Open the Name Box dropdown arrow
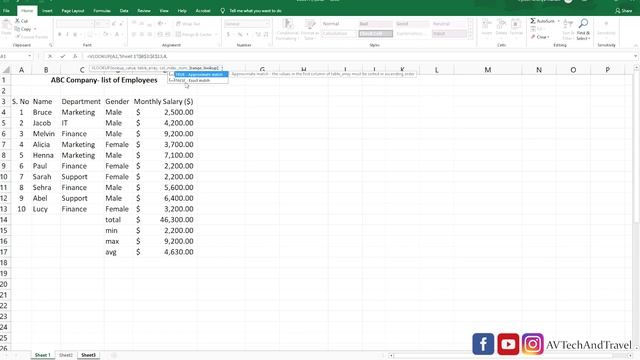This screenshot has height=360, width=640. tap(29, 56)
